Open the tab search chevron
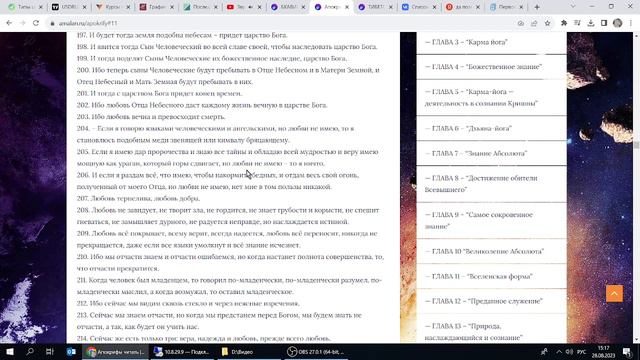640x360 pixels. click(572, 7)
